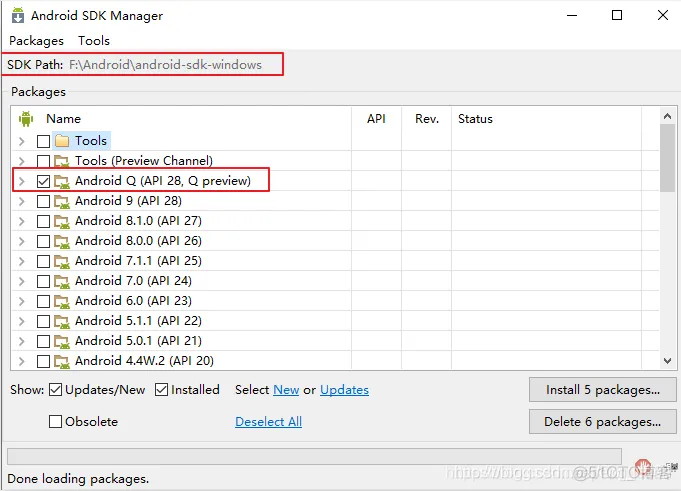Check the Android 5.1.1 (API 22) checkbox
This screenshot has width=681, height=491.
pyautogui.click(x=43, y=321)
